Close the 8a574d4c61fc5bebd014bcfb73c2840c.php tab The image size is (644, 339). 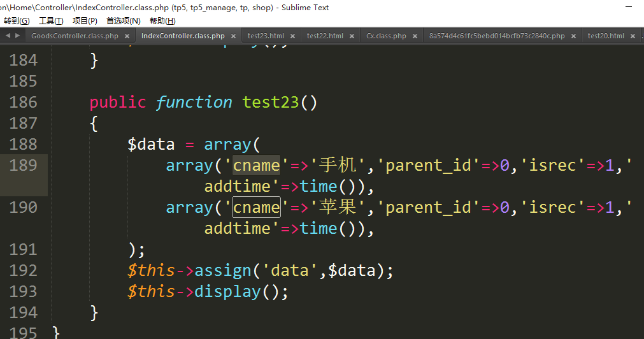[574, 36]
